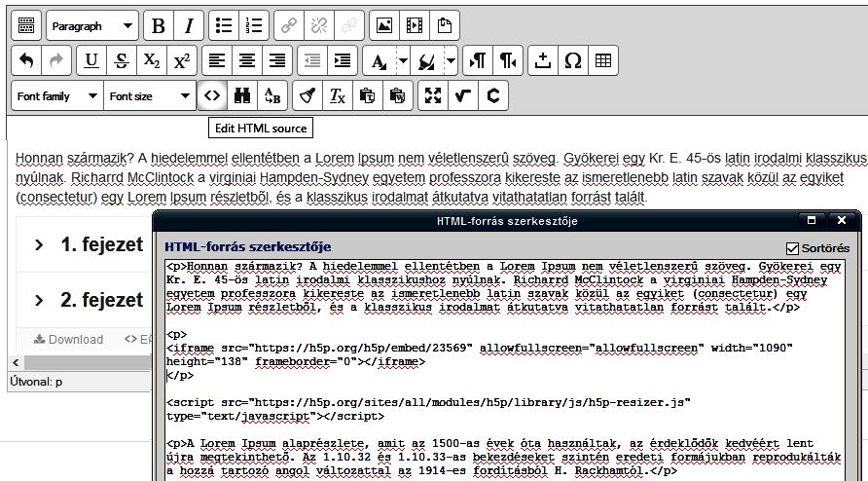Toggle the Sortörés word wrap checkbox
Screen dimensions: 868x481
(x=793, y=248)
